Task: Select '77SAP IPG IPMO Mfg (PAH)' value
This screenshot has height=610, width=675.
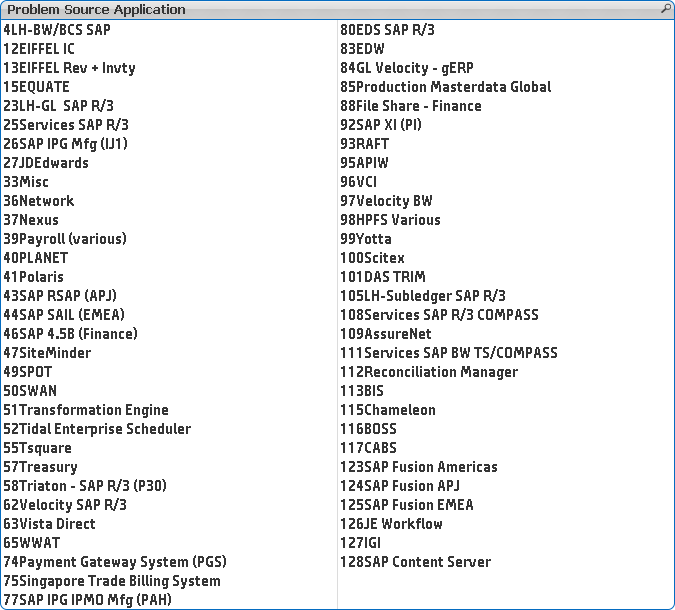Action: [x=169, y=600]
